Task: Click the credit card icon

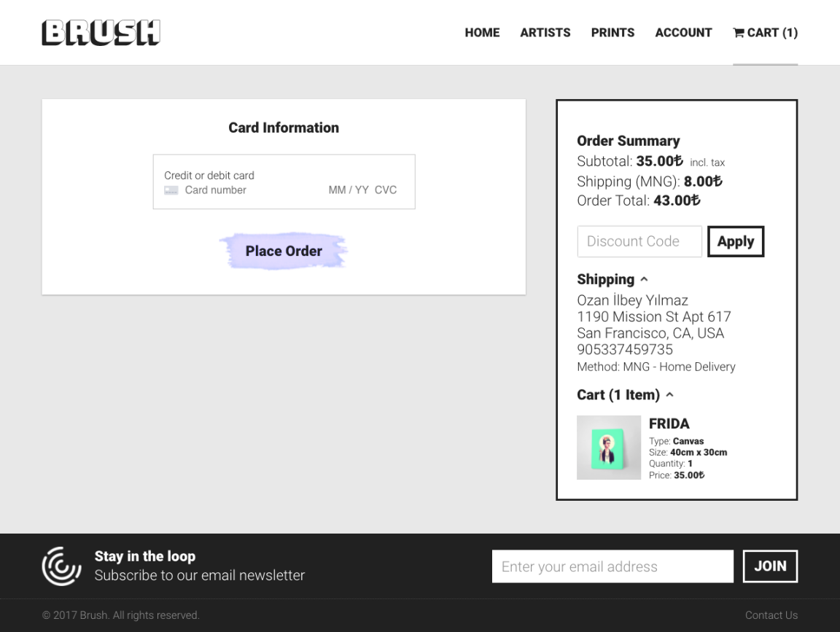Action: click(171, 190)
